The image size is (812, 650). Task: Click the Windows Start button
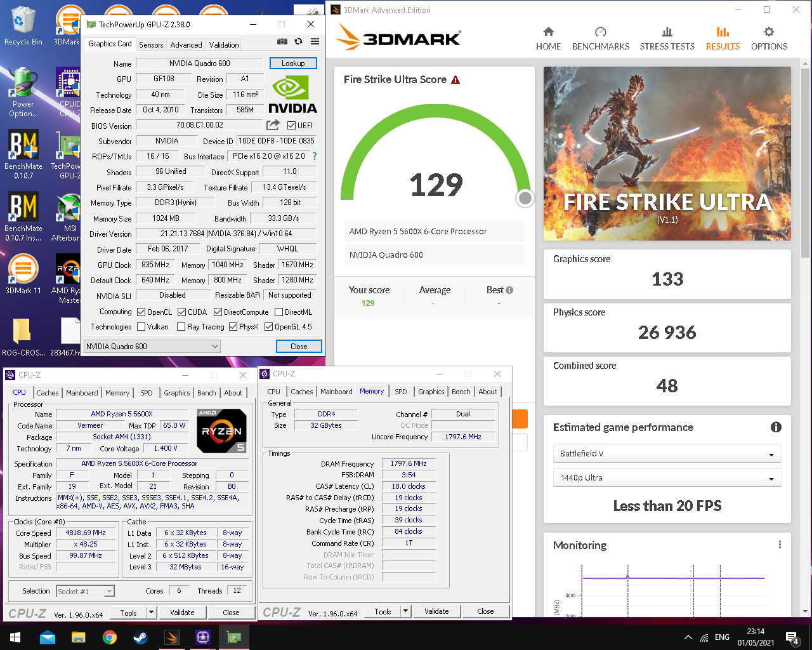(x=15, y=637)
